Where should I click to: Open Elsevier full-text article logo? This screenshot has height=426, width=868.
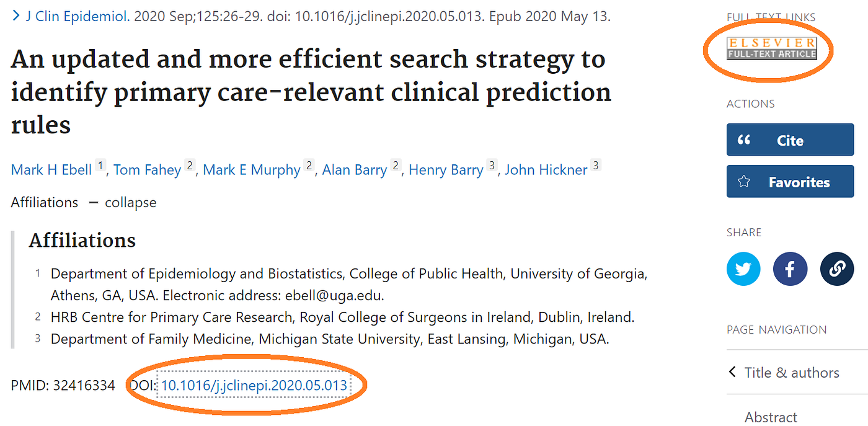(x=772, y=48)
